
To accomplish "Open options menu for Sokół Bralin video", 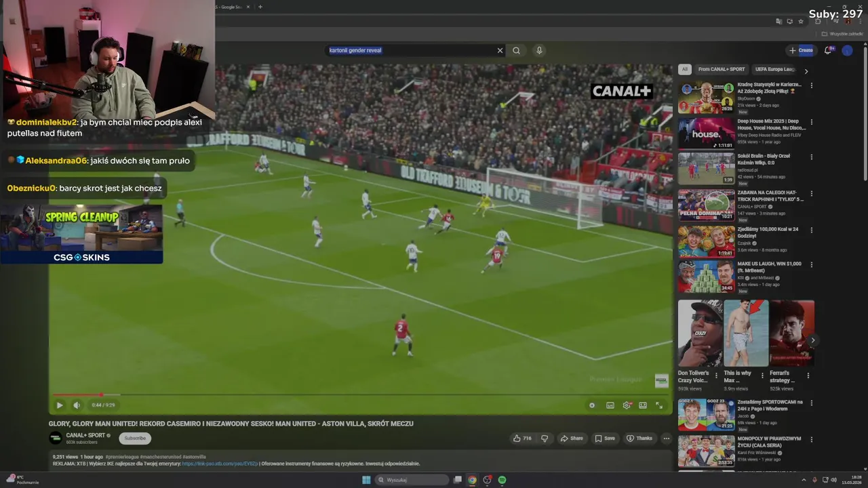I will point(812,157).
